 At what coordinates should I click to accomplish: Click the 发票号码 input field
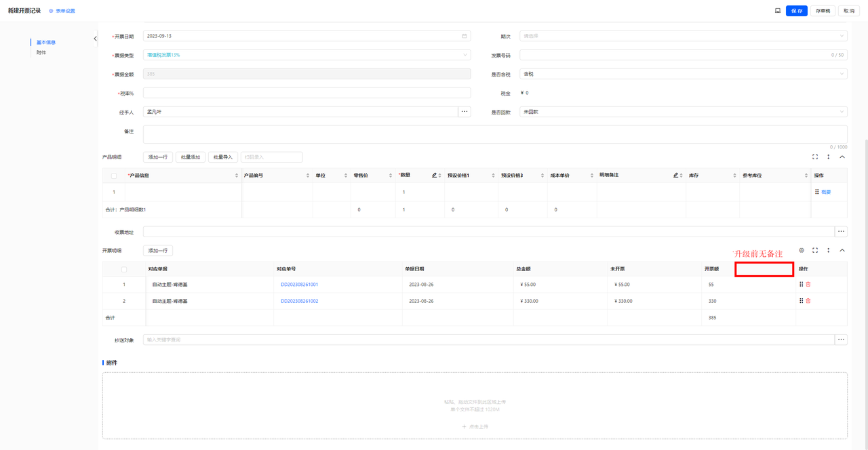[684, 55]
